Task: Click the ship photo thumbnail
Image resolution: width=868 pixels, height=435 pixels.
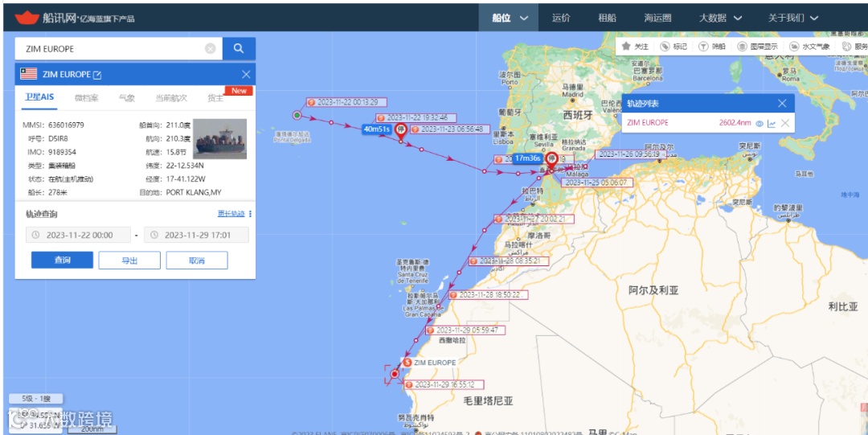Action: pyautogui.click(x=219, y=138)
